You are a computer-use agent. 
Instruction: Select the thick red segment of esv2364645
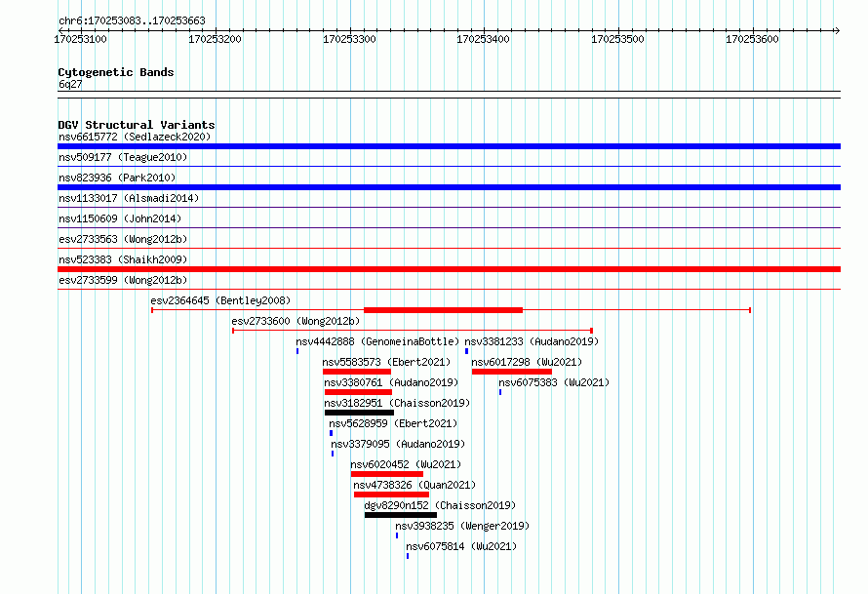(x=443, y=310)
